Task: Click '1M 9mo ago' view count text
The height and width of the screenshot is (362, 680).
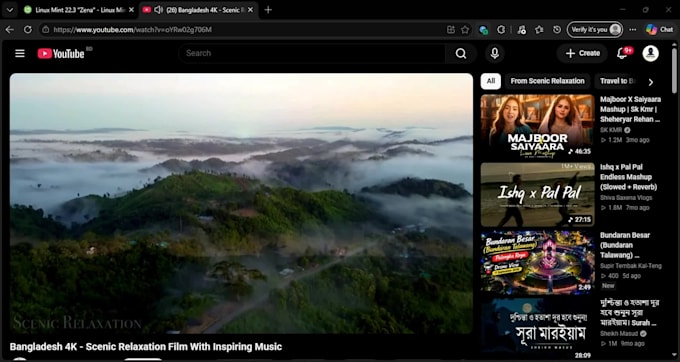Action: (x=622, y=343)
